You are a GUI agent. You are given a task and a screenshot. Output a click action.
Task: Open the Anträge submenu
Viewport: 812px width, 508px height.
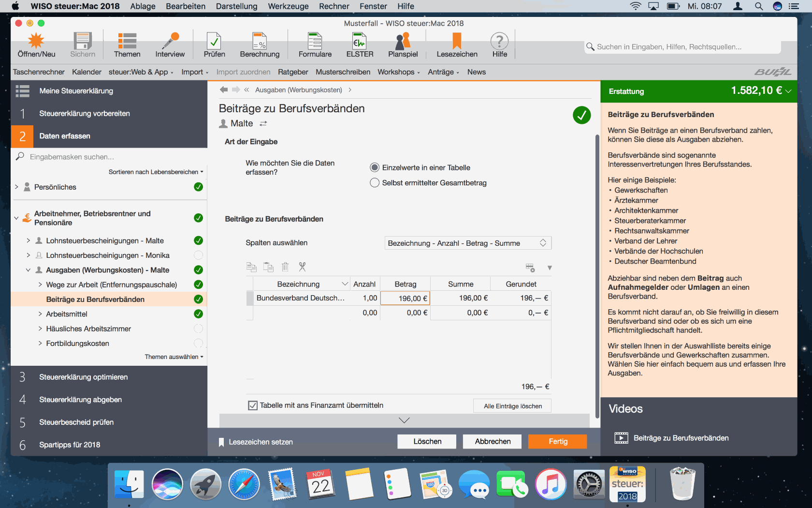(443, 72)
